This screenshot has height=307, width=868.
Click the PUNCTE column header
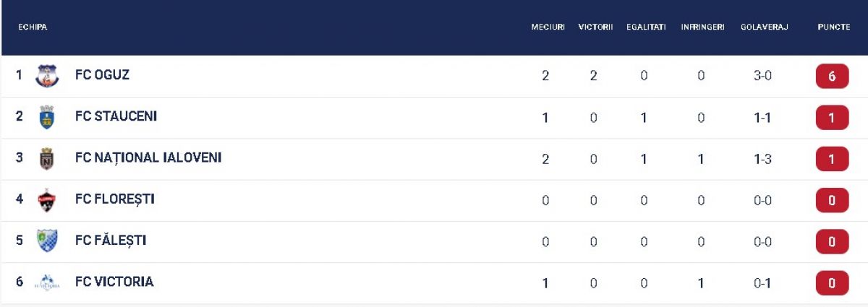tap(833, 27)
